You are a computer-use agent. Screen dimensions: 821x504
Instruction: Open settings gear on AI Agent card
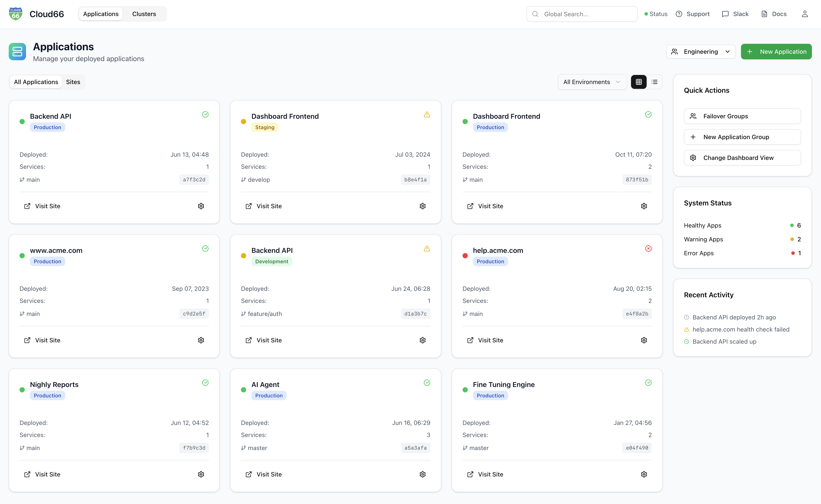(x=422, y=474)
